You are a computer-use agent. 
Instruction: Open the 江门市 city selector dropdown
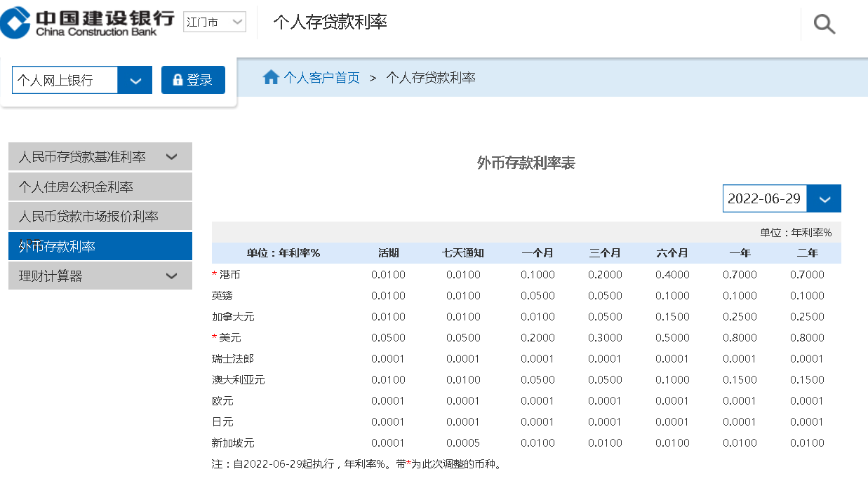pos(214,22)
